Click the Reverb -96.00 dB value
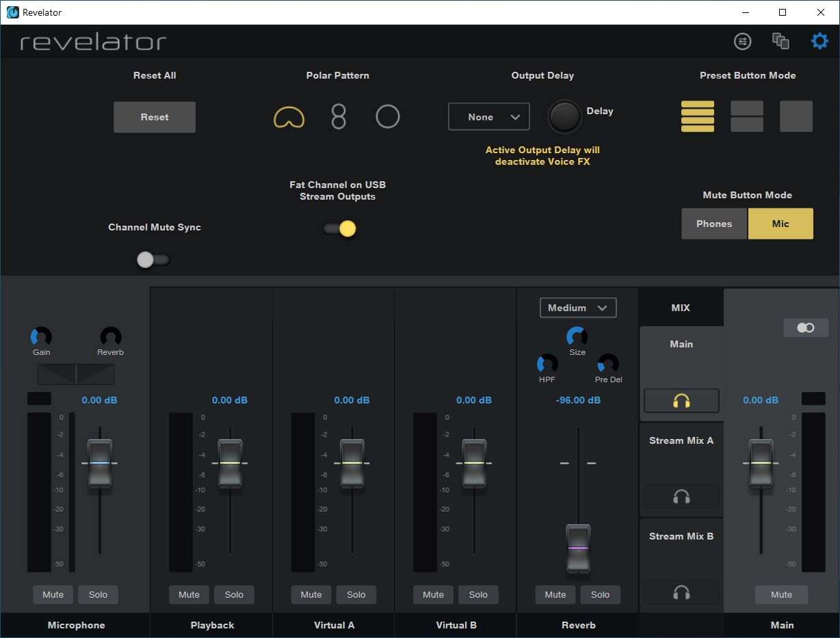The width and height of the screenshot is (840, 638). 578,400
